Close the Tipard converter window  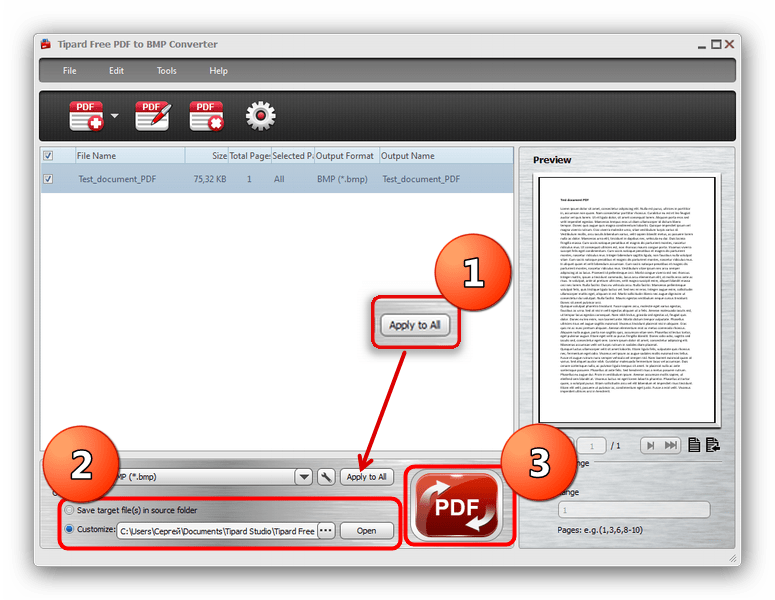pos(729,44)
